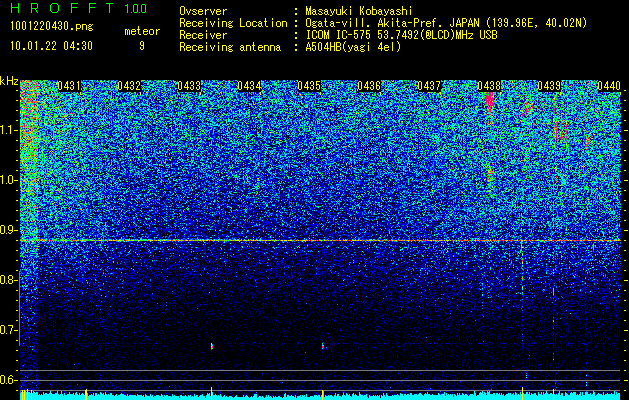Click the 0436 time label

[369, 86]
